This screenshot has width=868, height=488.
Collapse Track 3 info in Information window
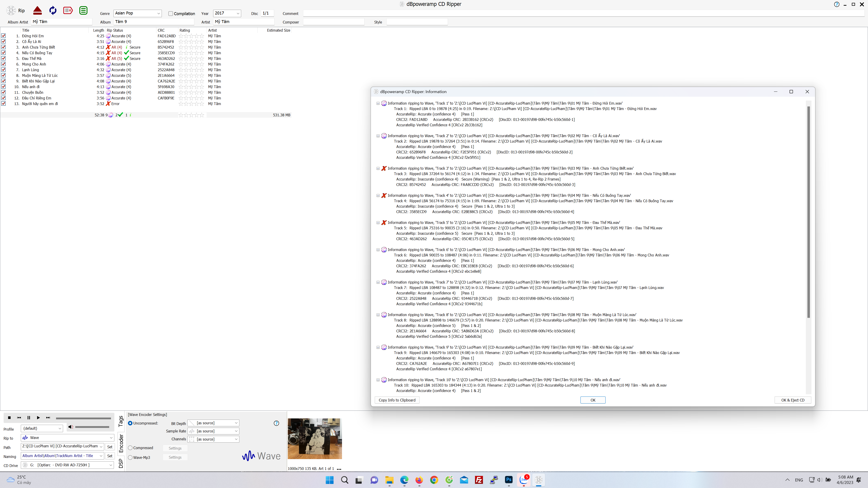pyautogui.click(x=378, y=168)
